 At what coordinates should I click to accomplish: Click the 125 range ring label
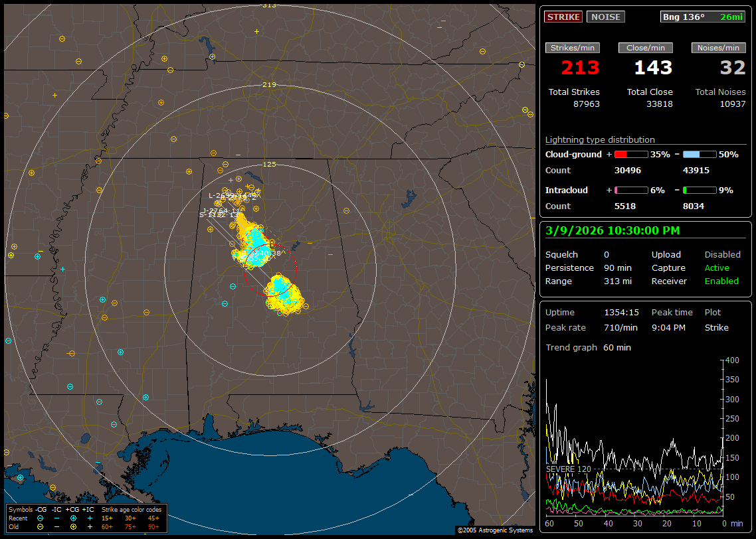(x=269, y=164)
